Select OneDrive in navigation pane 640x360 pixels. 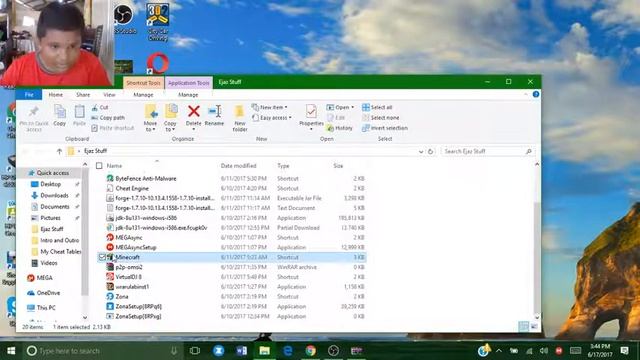click(48, 293)
